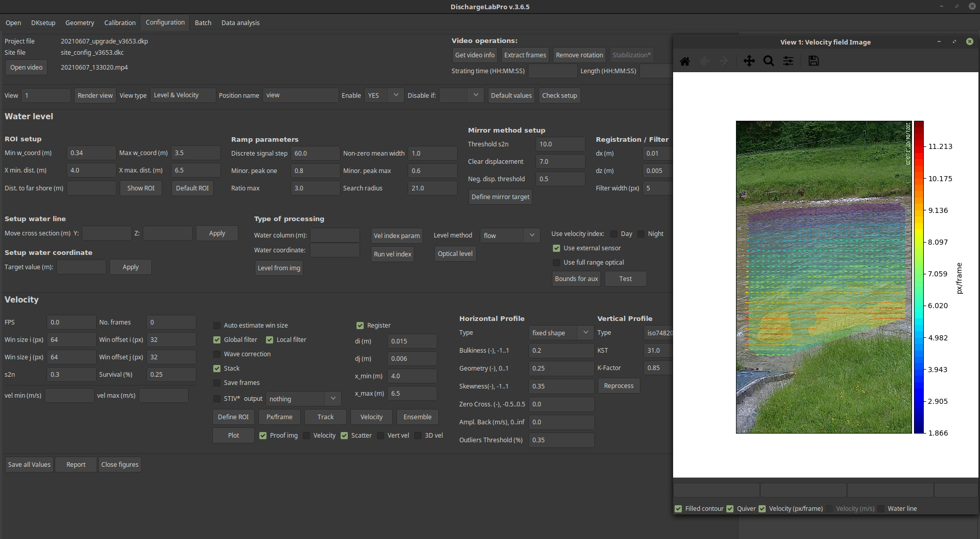The image size is (980, 539).
Task: Click the Threshold s2n input field
Action: 560,144
